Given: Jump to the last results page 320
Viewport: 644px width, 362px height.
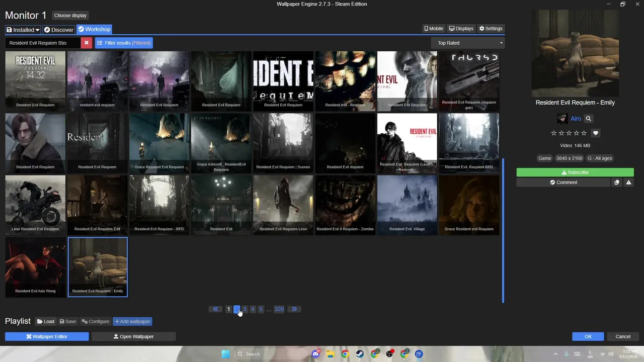Looking at the screenshot, I should (x=279, y=309).
